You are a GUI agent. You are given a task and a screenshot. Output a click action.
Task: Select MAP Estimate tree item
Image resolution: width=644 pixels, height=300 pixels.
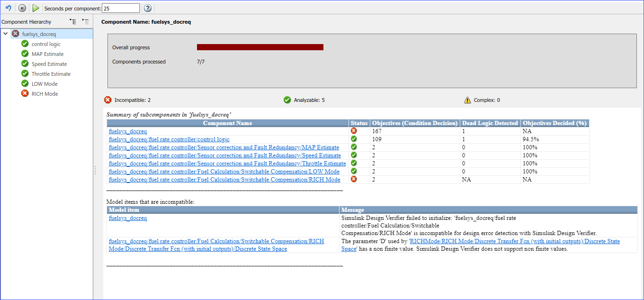pyautogui.click(x=47, y=54)
